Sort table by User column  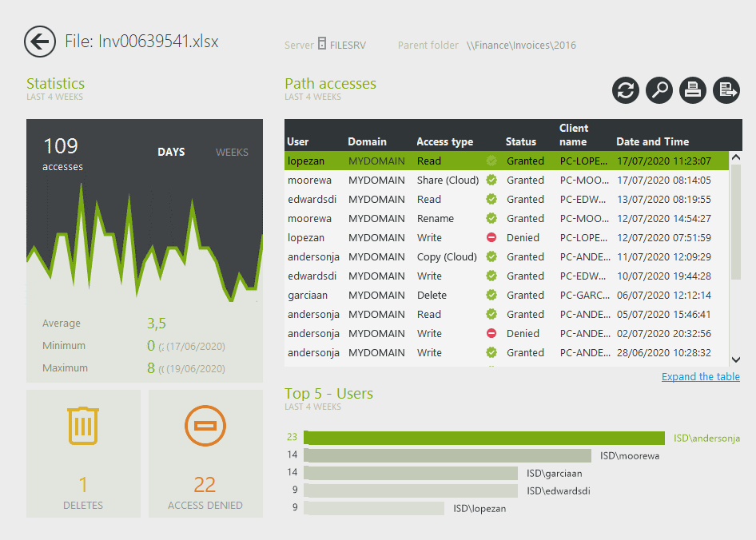tap(297, 141)
